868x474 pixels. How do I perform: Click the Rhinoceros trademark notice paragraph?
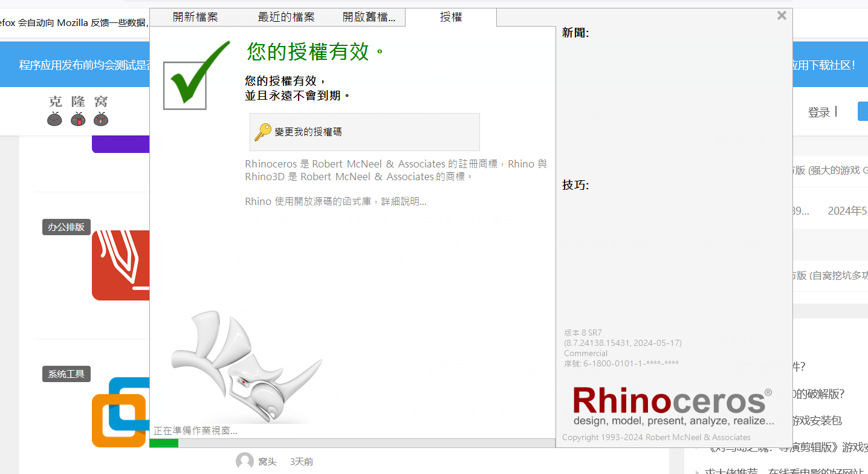(x=396, y=170)
